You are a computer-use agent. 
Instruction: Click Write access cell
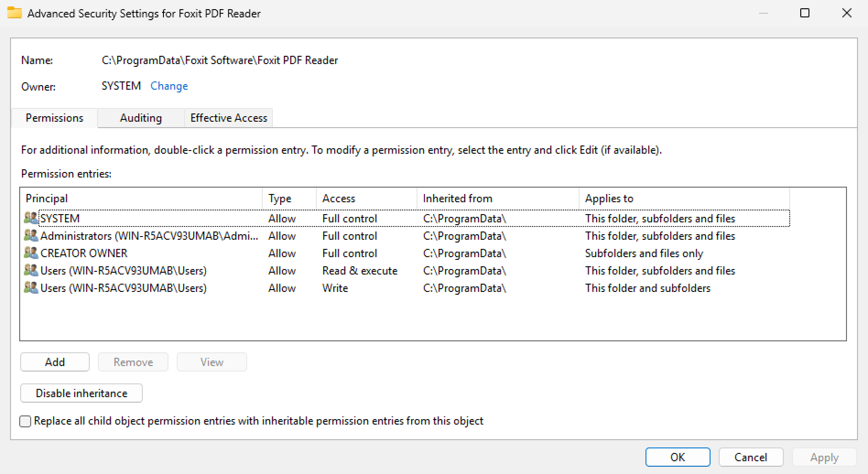click(335, 288)
